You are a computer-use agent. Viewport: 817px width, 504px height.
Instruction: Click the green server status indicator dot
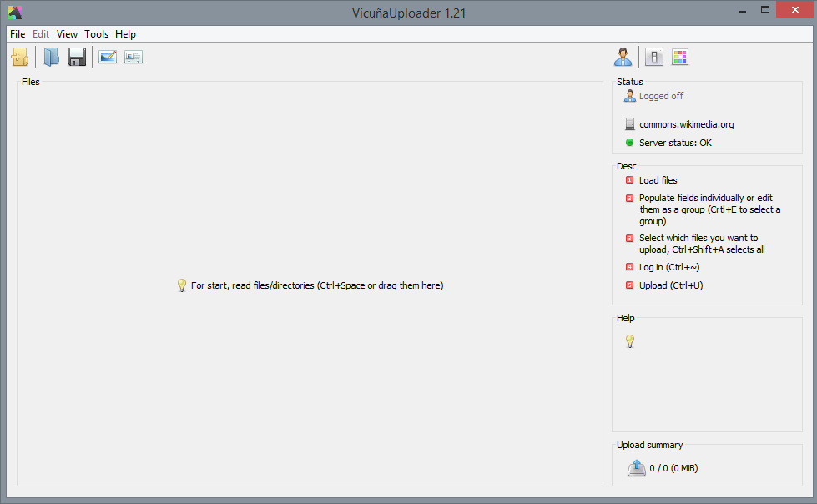629,143
